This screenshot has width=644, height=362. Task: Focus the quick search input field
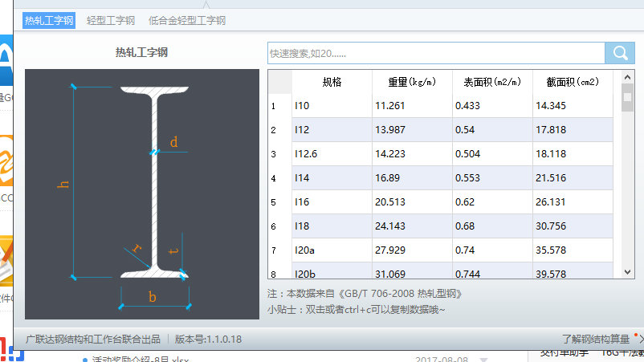[x=436, y=53]
